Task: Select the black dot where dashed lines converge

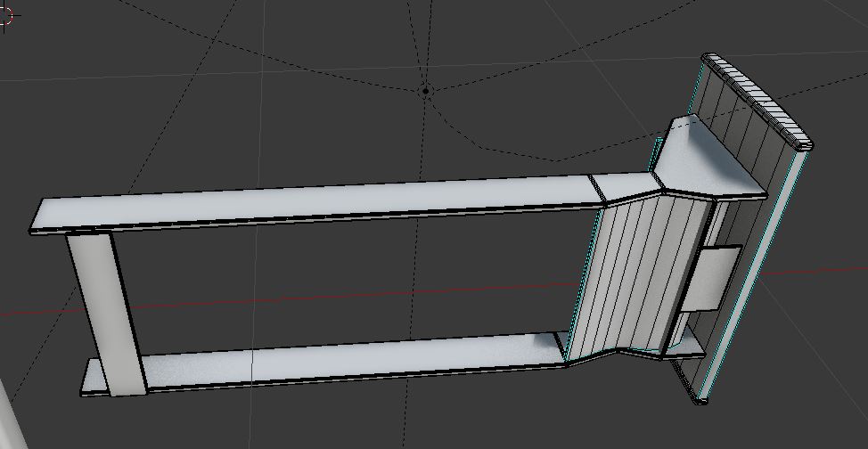Action: [425, 90]
